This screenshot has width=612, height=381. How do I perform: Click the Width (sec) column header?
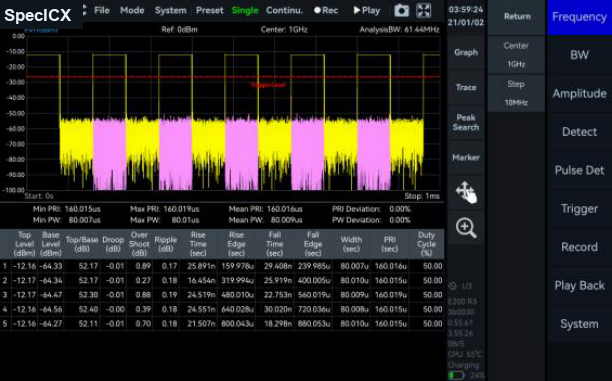click(351, 244)
